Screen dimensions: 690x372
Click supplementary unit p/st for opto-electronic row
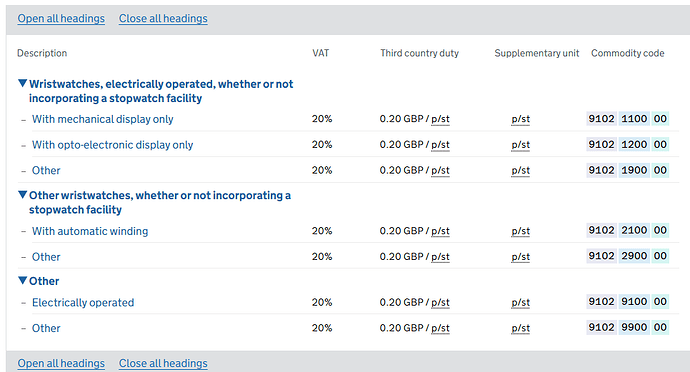tap(521, 145)
